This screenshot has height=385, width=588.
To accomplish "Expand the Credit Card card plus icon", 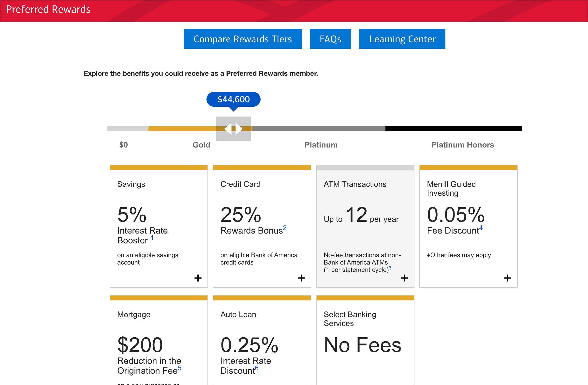I will point(301,278).
